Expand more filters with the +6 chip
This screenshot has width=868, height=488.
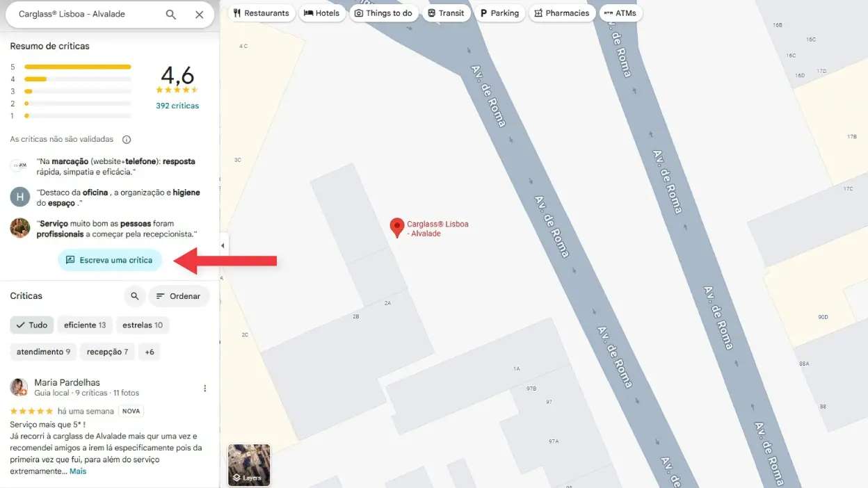point(149,352)
